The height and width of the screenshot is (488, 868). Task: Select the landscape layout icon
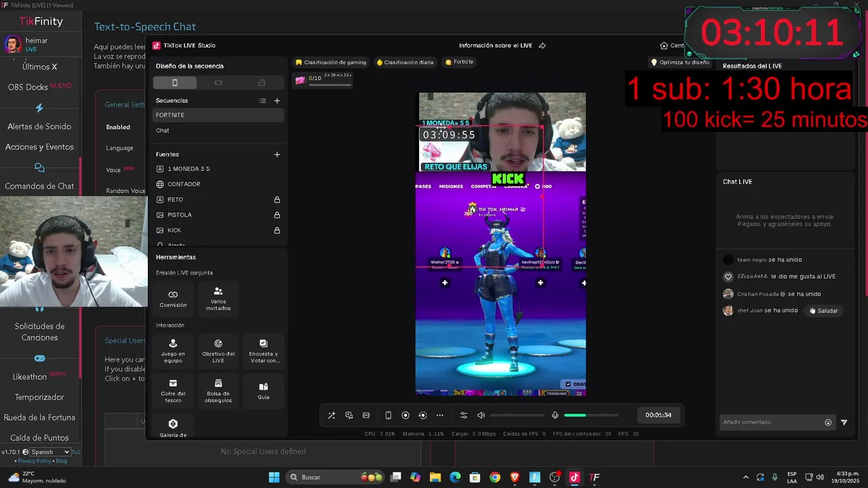tap(218, 83)
